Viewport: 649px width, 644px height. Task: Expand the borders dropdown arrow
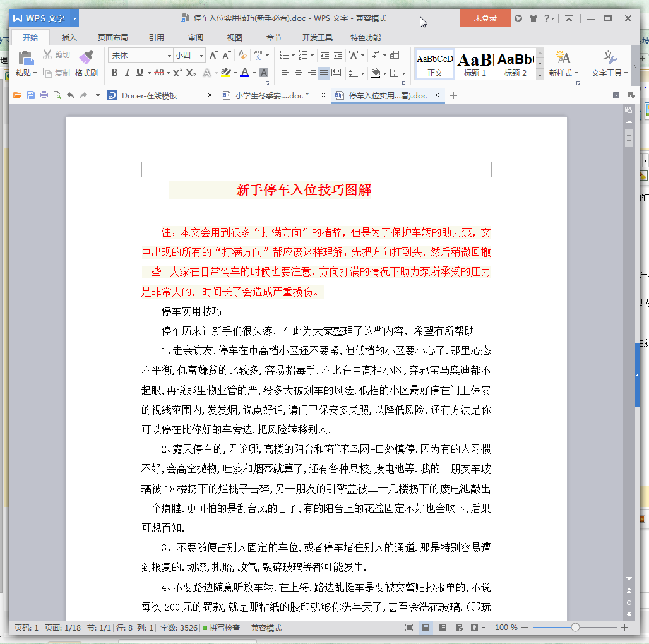pos(403,74)
